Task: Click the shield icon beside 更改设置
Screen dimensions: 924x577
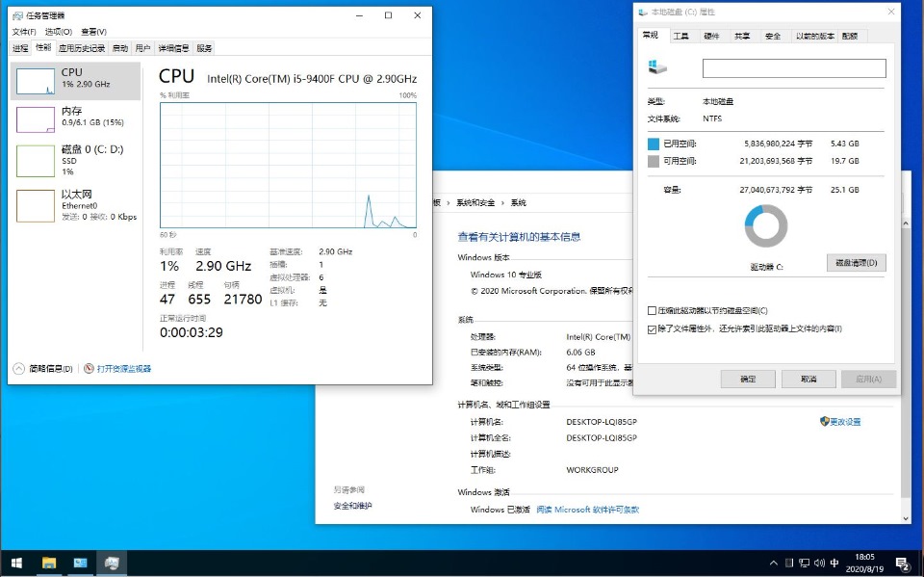Action: [825, 421]
